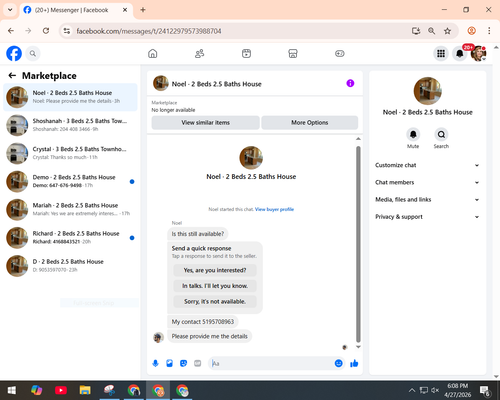Show hidden system tray icons chevron
Screen dimensions: 500x400
[x=412, y=390]
